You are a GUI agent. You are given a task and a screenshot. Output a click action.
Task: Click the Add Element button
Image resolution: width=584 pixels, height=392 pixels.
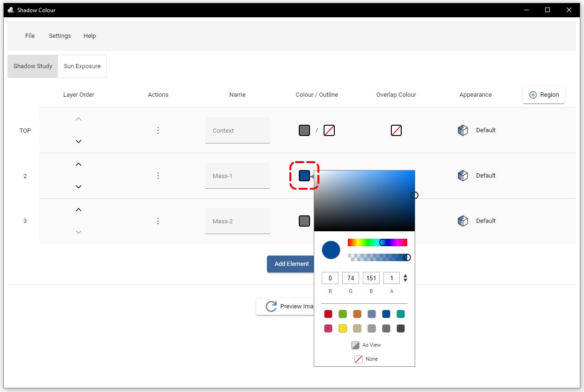click(x=290, y=264)
